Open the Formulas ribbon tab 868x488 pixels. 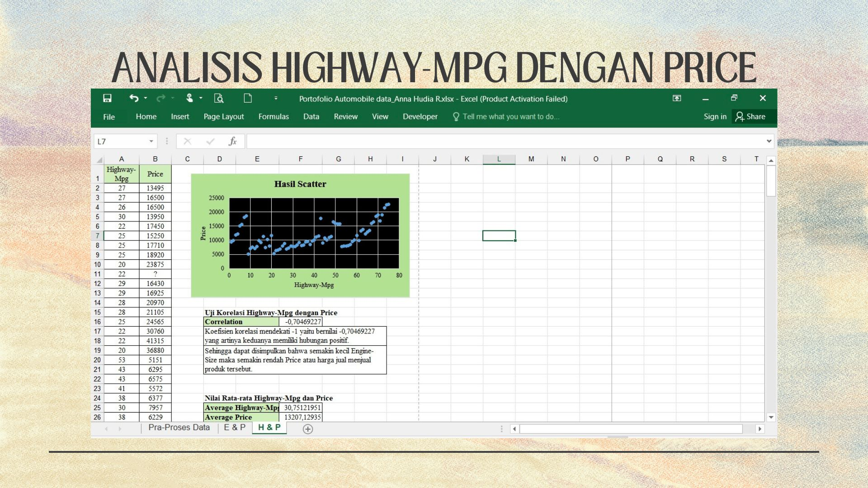[x=274, y=117]
